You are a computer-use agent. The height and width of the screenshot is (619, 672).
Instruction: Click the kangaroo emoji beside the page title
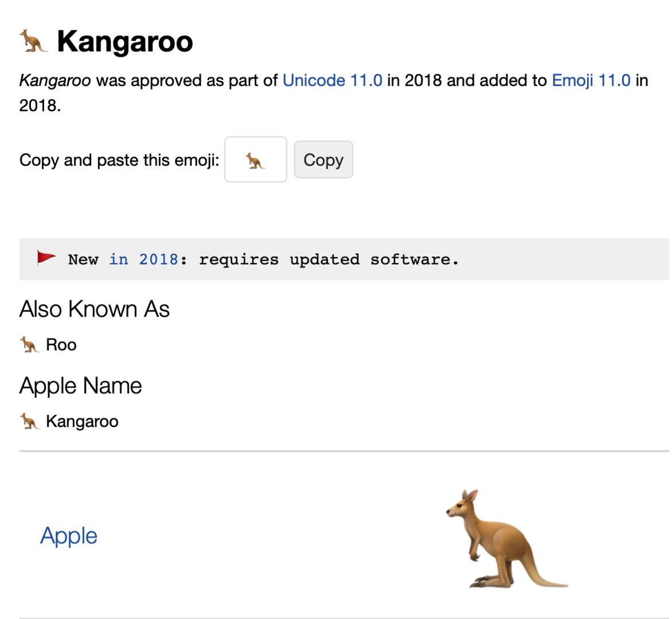tap(33, 41)
